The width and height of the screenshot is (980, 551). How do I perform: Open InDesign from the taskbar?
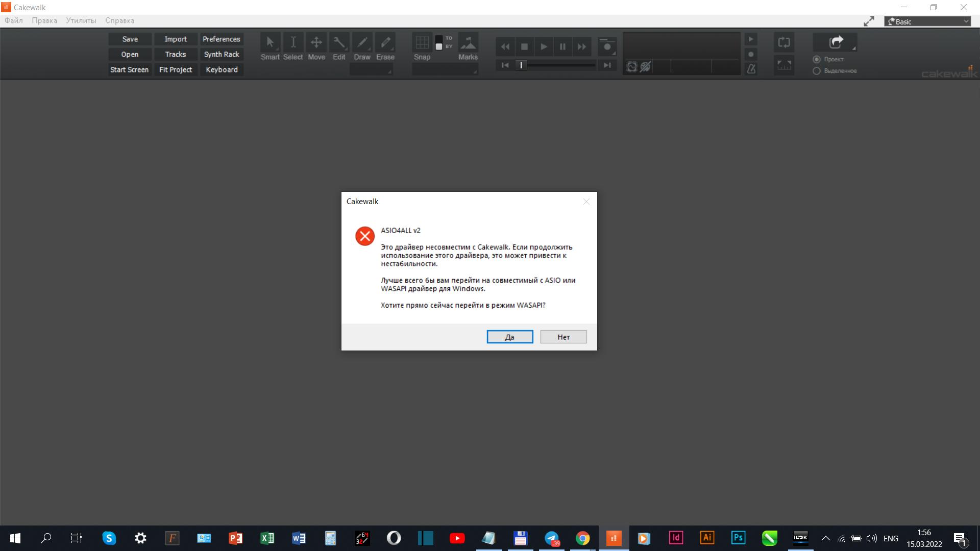pos(676,538)
